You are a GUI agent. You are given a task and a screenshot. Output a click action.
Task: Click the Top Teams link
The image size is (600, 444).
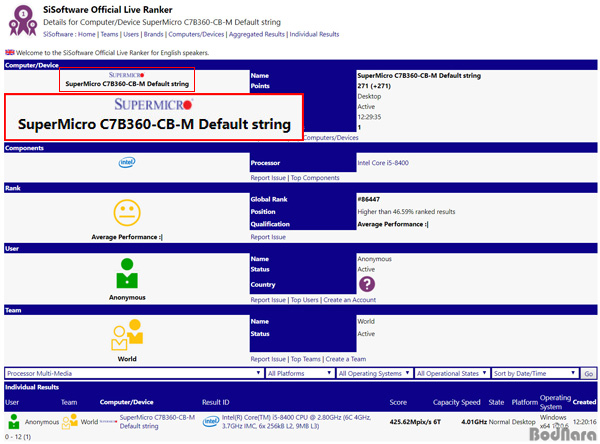[305, 359]
